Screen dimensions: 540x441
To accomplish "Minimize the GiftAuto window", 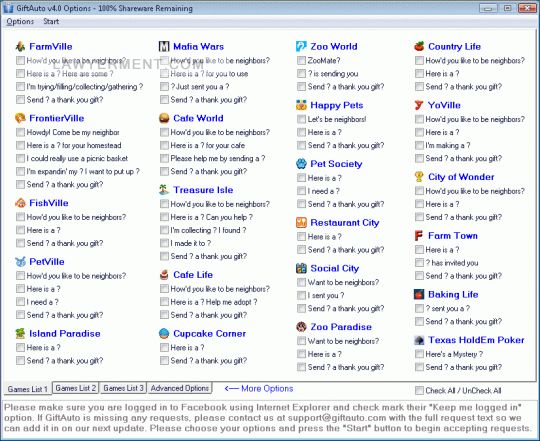I will click(x=488, y=8).
